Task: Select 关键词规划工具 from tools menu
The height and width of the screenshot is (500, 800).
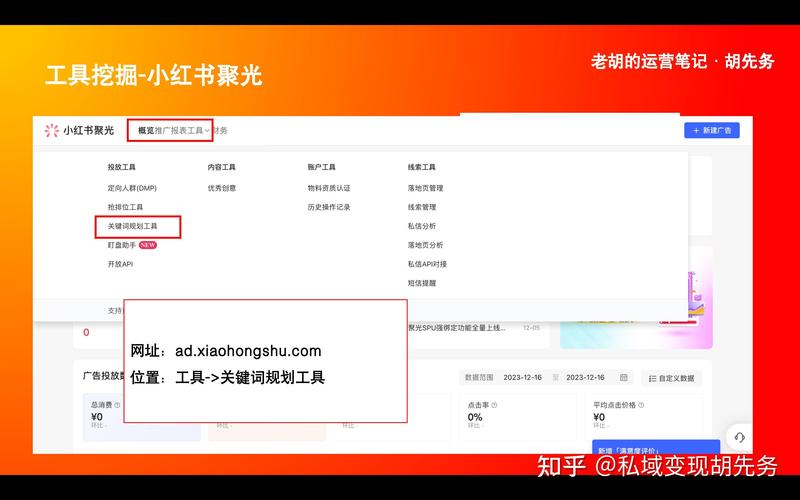Action: (133, 226)
